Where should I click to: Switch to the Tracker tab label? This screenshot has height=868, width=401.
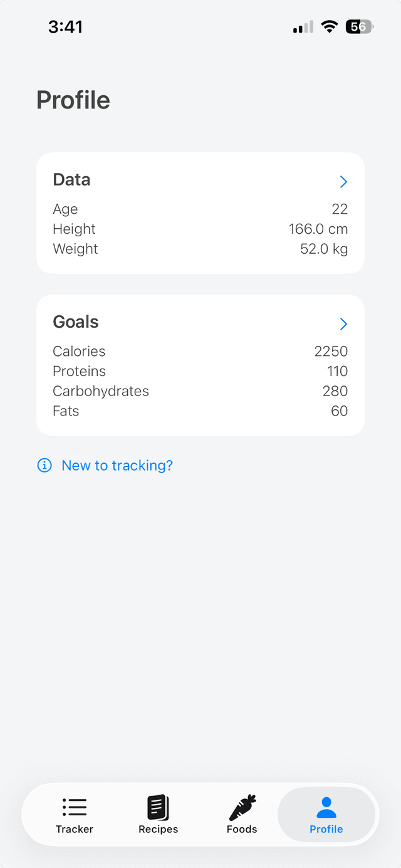(75, 829)
